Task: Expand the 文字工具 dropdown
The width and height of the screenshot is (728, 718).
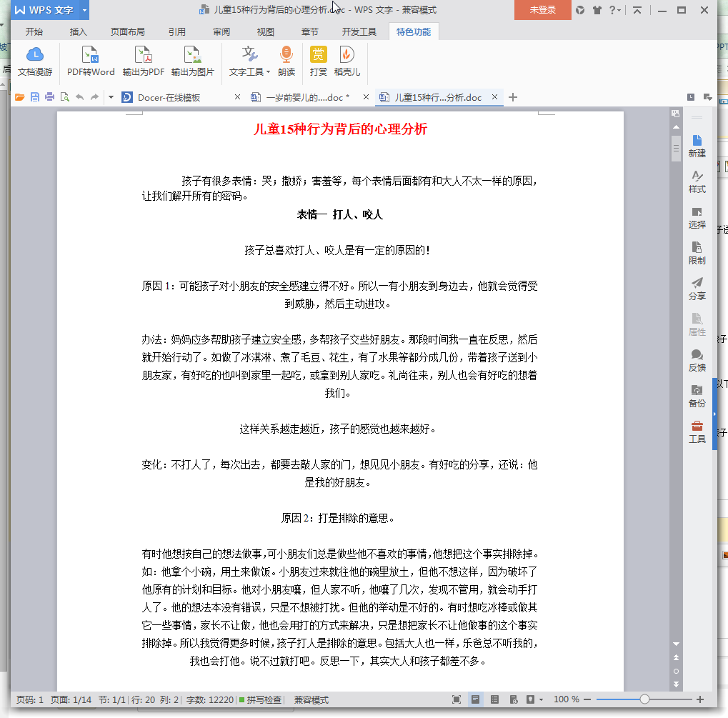Action: [268, 71]
